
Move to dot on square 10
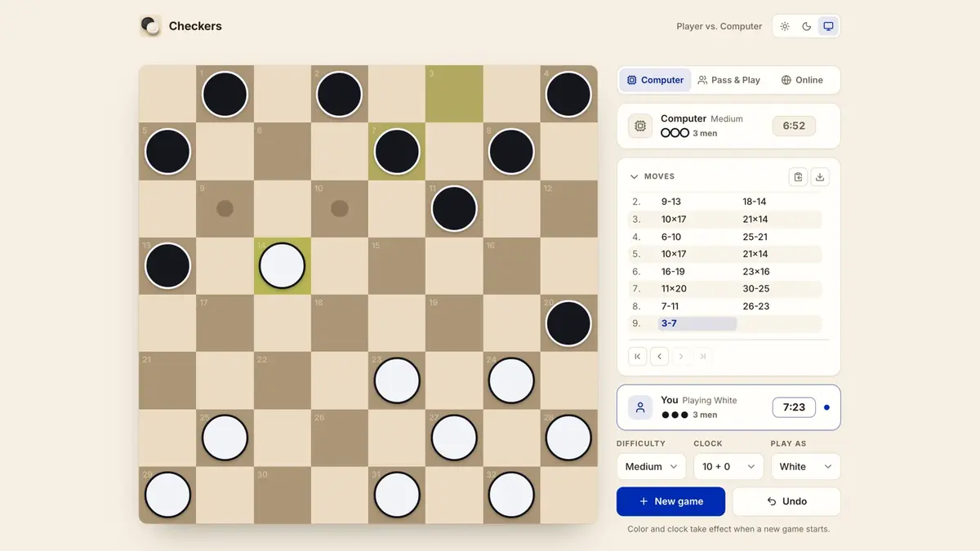pyautogui.click(x=339, y=208)
